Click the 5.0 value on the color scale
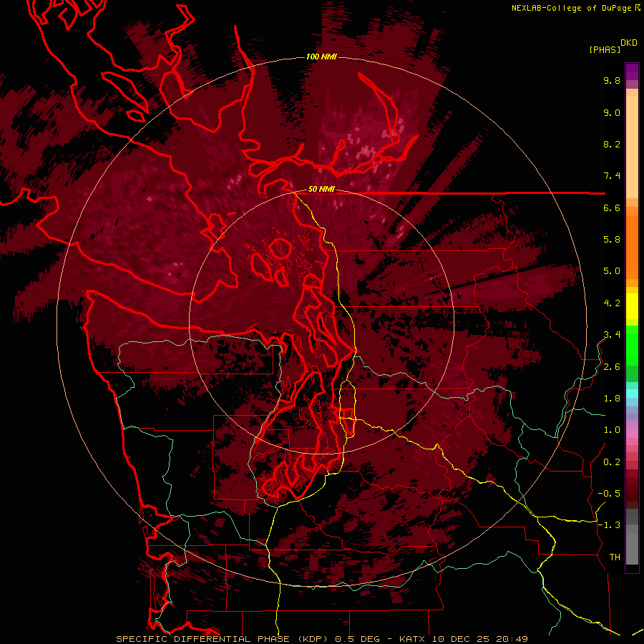The image size is (644, 644). click(612, 271)
